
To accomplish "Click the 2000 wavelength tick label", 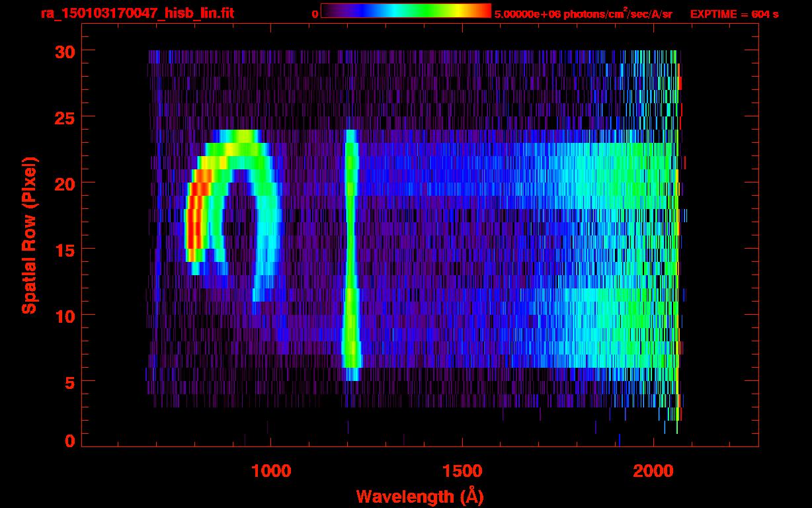I will click(653, 471).
